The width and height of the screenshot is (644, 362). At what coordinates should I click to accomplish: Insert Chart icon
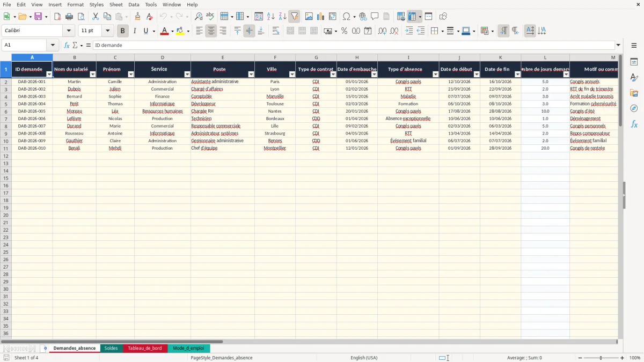[320, 17]
